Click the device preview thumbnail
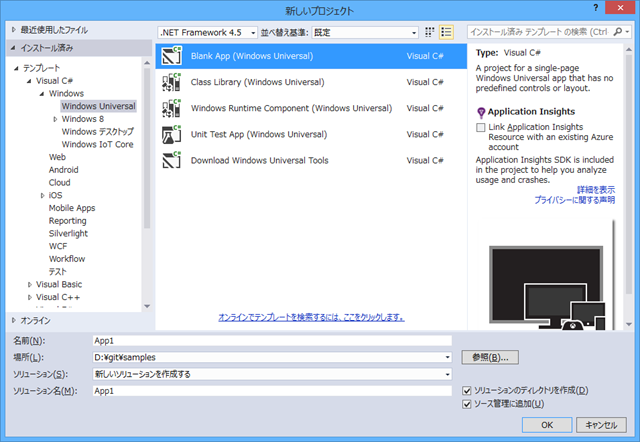Viewport: 640px width, 442px height. 547,288
